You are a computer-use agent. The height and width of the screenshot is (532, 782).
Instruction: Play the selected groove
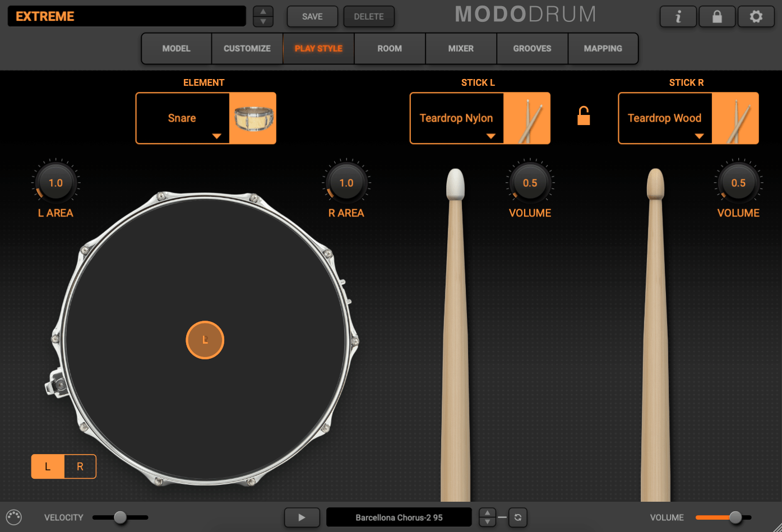pyautogui.click(x=302, y=517)
